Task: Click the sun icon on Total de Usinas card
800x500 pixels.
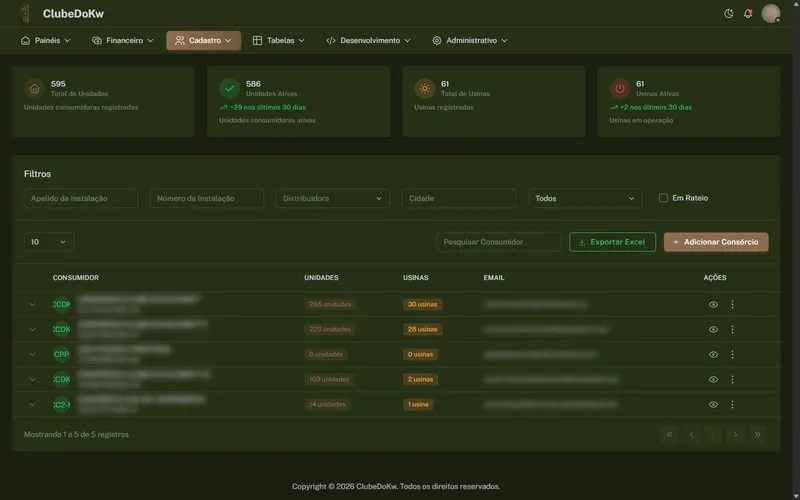Action: [x=424, y=89]
